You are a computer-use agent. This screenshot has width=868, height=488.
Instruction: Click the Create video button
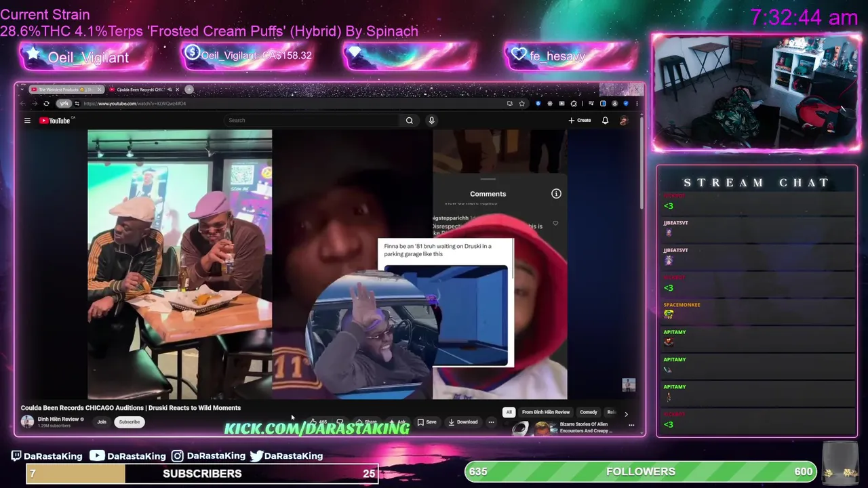(580, 121)
